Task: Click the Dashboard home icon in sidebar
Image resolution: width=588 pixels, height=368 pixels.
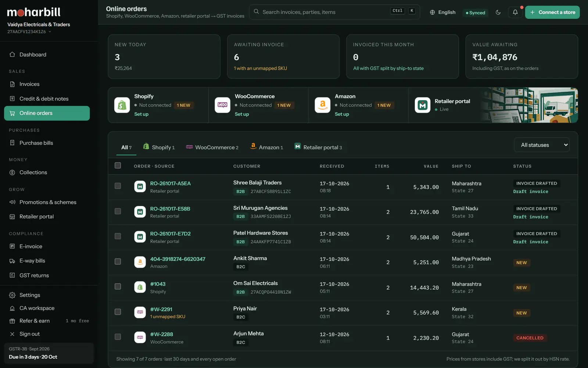Action: click(x=12, y=54)
